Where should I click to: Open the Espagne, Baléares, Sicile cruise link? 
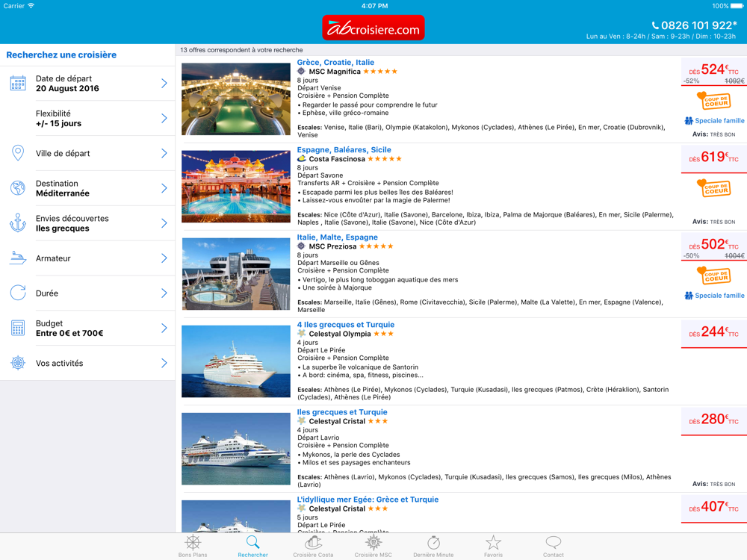[x=344, y=149]
